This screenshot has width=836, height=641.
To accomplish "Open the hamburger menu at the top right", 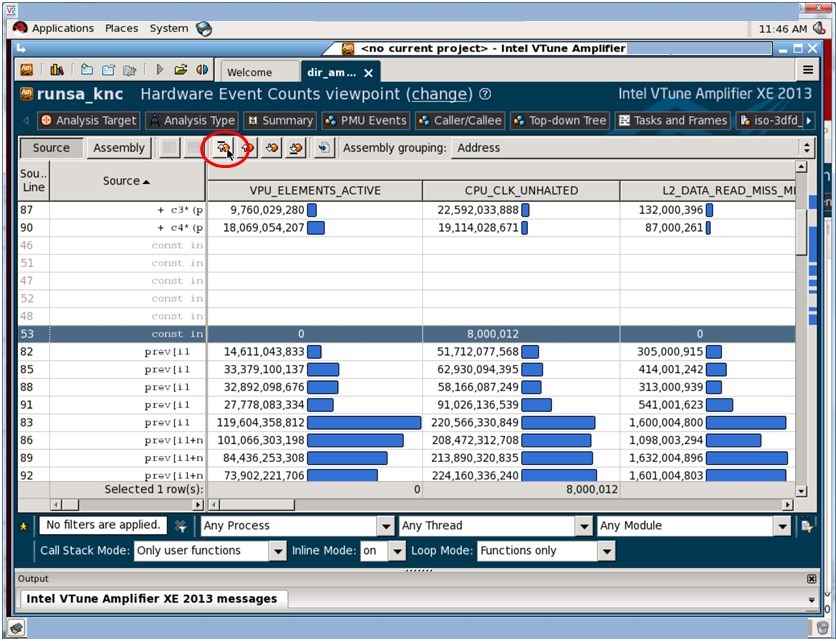I will (x=808, y=69).
